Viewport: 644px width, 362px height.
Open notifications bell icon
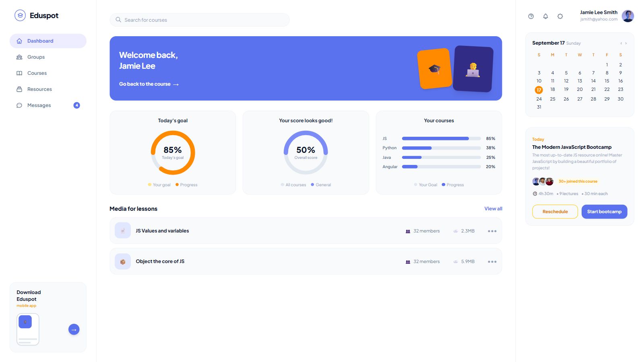[545, 16]
